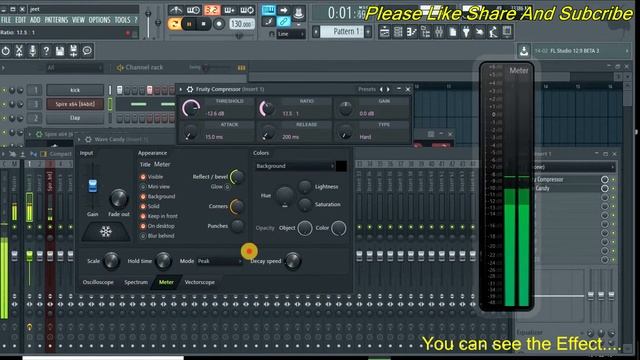Click the download news icon
Image resolution: width=640 pixels, height=360 pixels.
click(524, 51)
